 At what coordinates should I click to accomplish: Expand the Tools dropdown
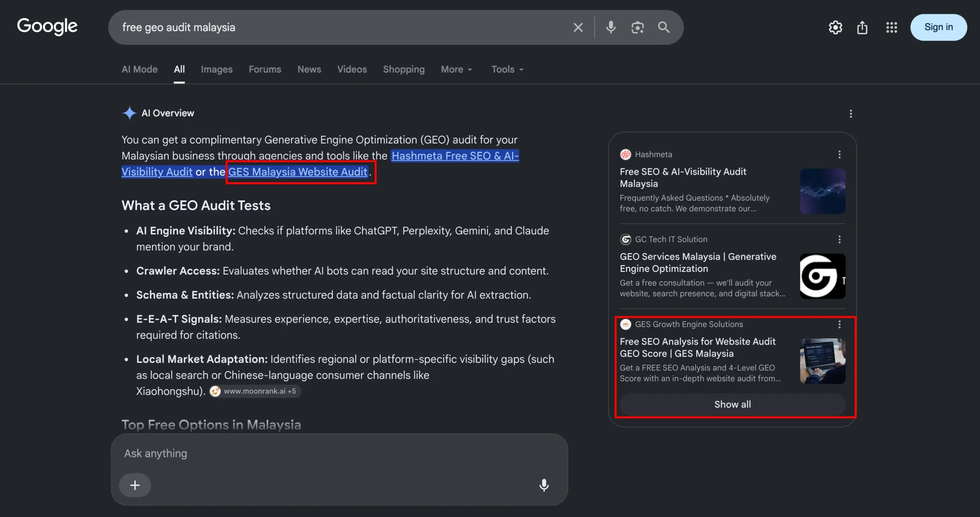(508, 69)
